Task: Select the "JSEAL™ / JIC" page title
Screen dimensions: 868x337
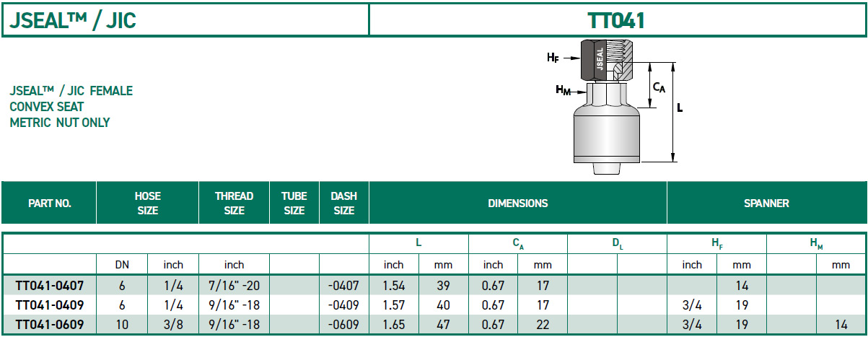Action: pyautogui.click(x=72, y=20)
